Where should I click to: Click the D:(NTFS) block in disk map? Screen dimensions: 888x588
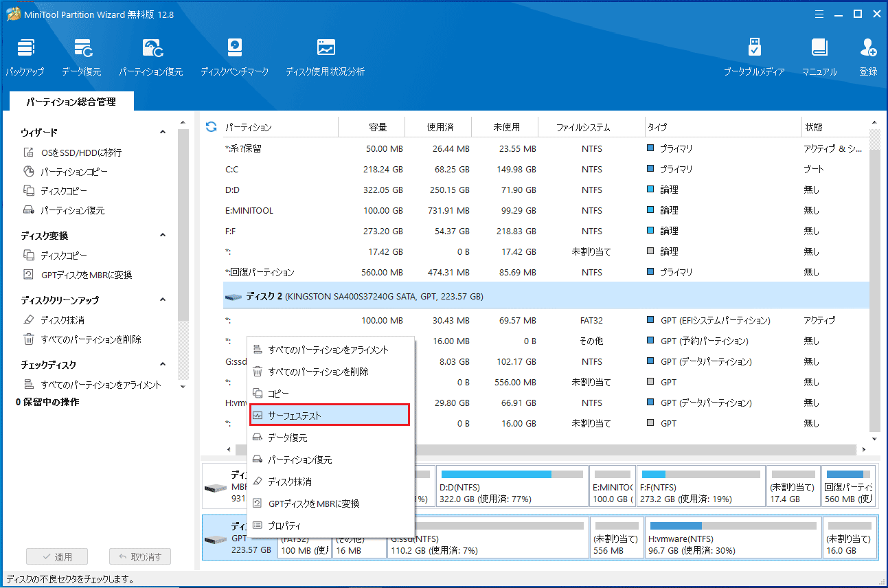tap(512, 486)
